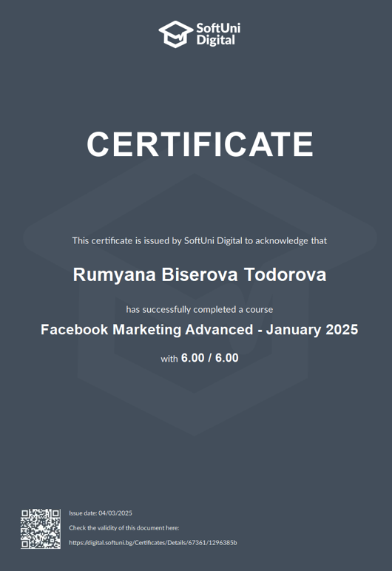Click 'This certificate is issued by SoftUni Digital' line
Image resolution: width=392 pixels, height=571 pixels.
(x=199, y=240)
